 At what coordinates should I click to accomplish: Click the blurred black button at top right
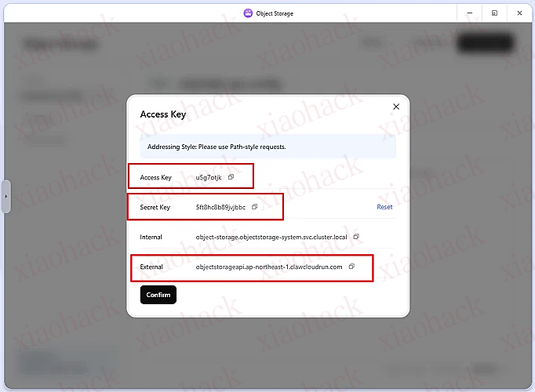479,44
